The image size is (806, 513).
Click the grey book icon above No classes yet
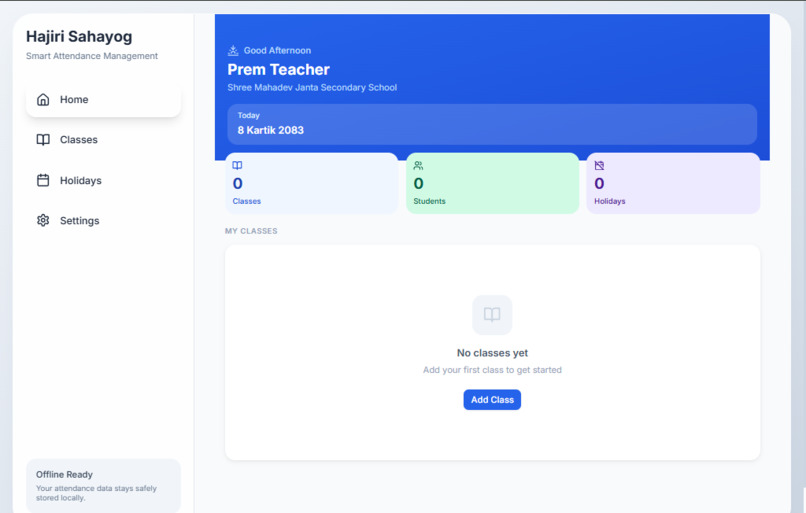click(492, 315)
